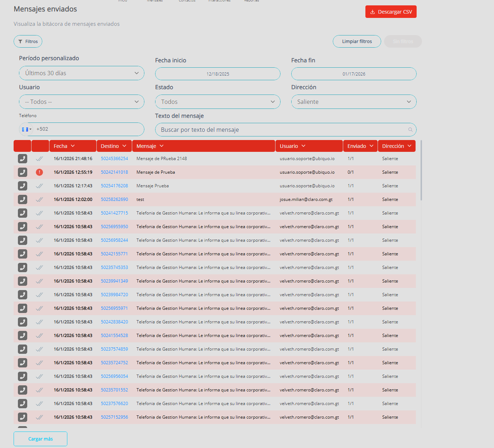The width and height of the screenshot is (494, 448).
Task: Open the Estado dropdown
Action: [217, 102]
